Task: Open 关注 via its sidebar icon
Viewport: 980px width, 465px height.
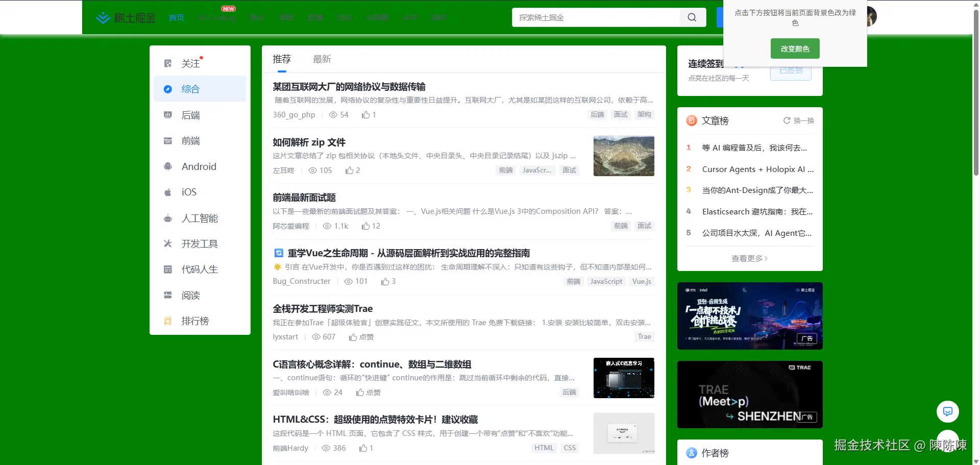Action: pos(168,63)
